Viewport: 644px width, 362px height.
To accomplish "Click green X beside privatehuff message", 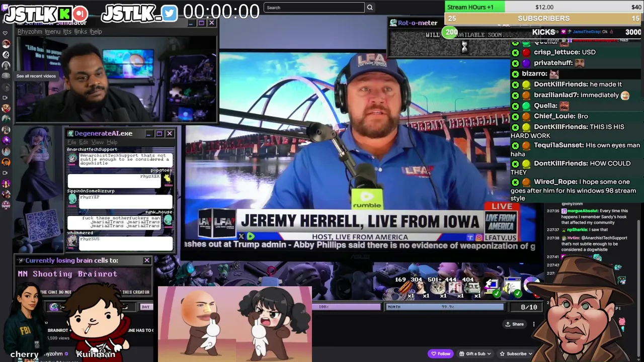I will pos(515,63).
